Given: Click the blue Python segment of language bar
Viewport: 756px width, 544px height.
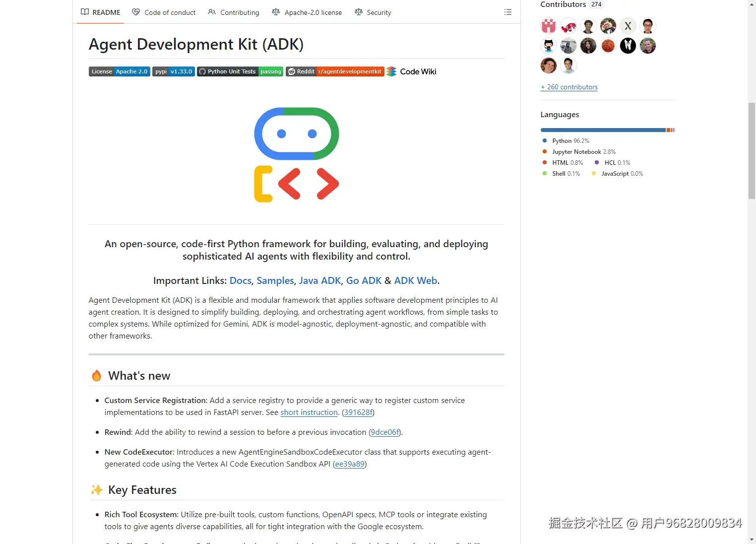Looking at the screenshot, I should (603, 130).
